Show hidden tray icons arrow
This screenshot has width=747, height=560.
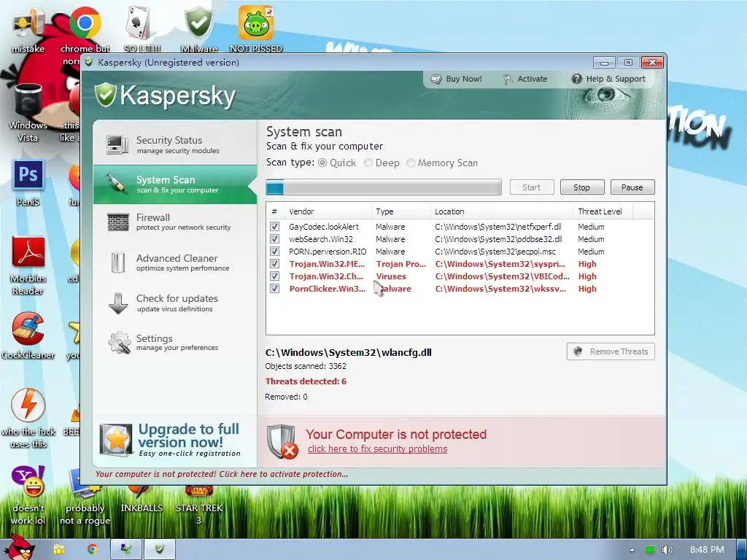tap(632, 550)
